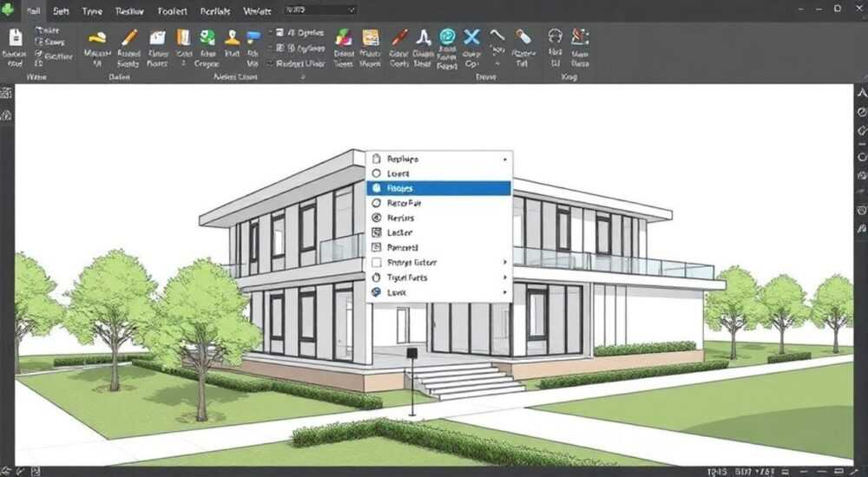Click the orange spreadsheet table icon
The image size is (868, 477).
click(x=371, y=37)
